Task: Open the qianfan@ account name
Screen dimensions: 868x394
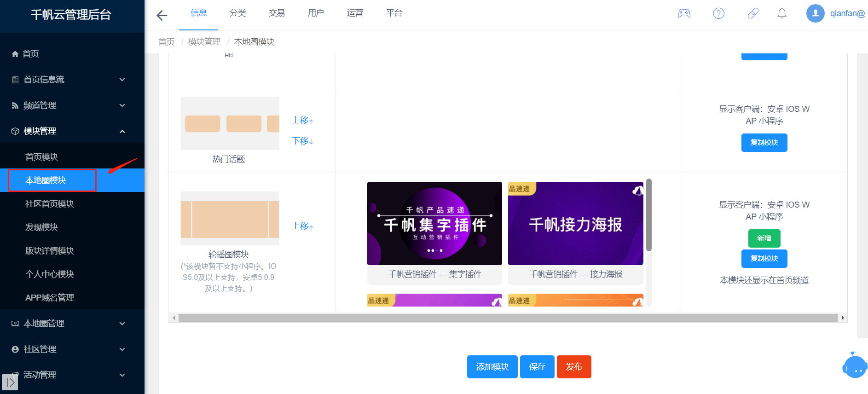Action: (847, 13)
